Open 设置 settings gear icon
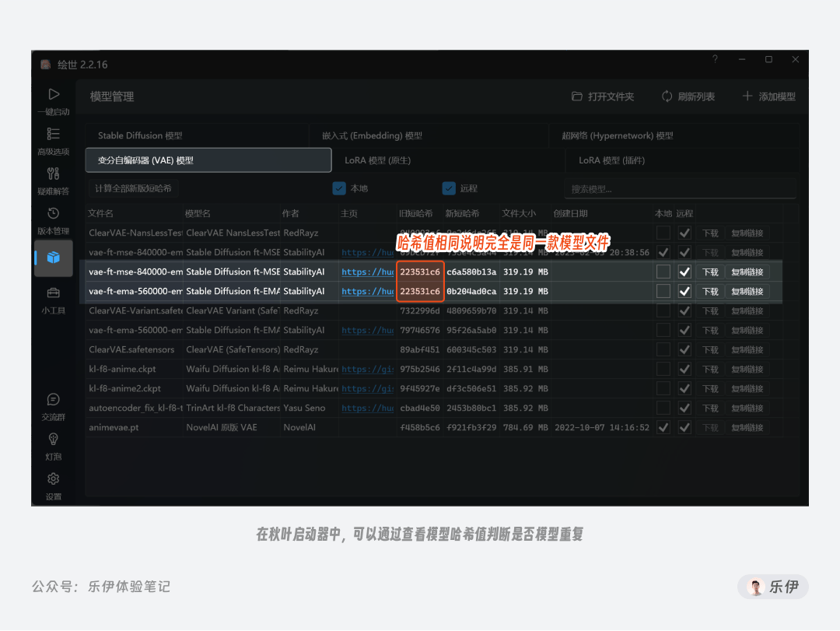The image size is (840, 631). (53, 479)
